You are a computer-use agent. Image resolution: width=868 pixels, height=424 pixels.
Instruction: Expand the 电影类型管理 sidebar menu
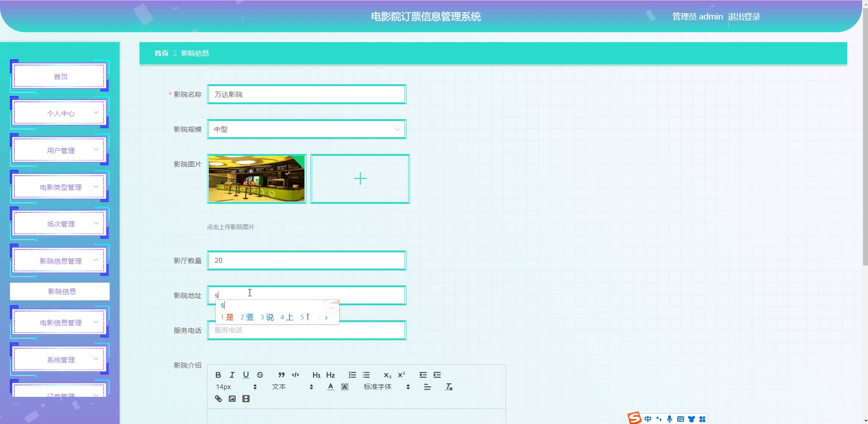(59, 187)
